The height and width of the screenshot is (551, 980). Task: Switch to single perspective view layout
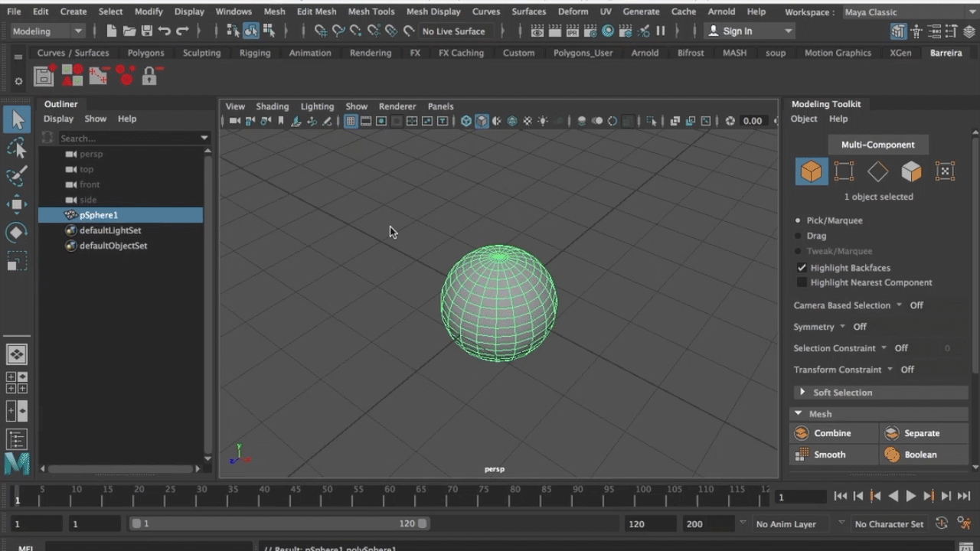coord(17,354)
